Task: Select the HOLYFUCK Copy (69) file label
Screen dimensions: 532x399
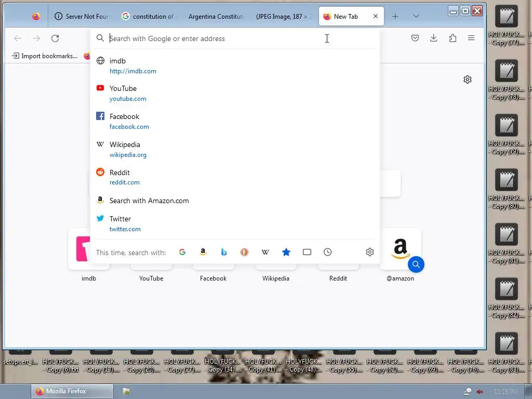Action: (425, 366)
